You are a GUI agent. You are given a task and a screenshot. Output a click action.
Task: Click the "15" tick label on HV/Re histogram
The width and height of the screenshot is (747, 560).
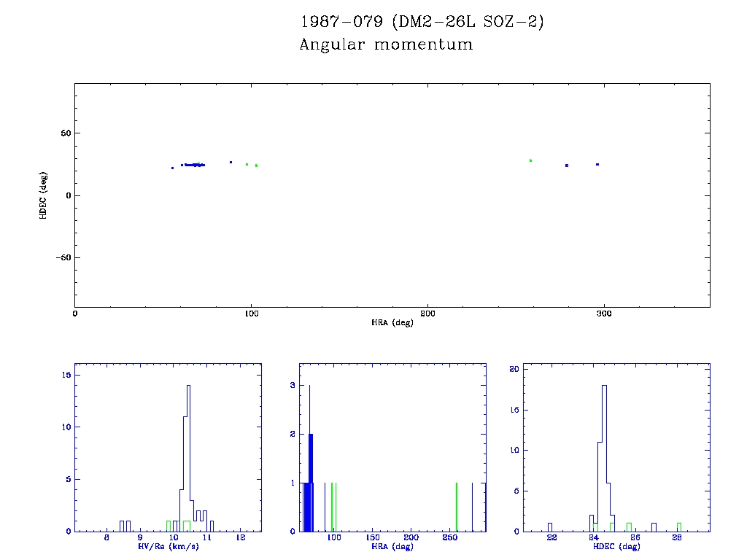click(65, 375)
